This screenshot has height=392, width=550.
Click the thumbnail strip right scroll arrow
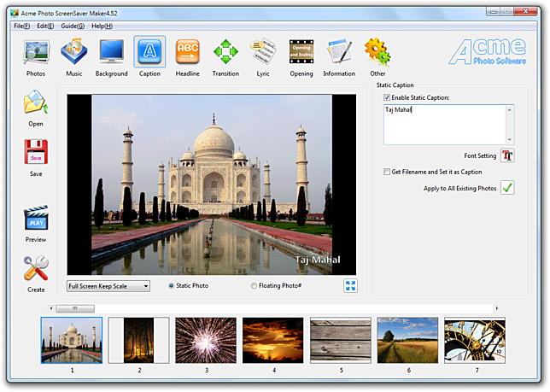coord(497,308)
